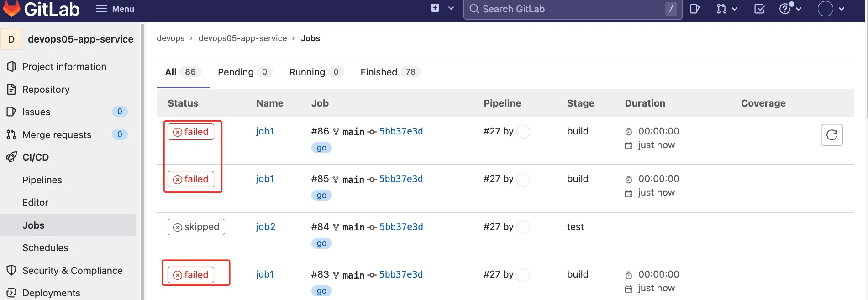Click the Security & Compliance shield icon
The image size is (868, 300).
[x=11, y=270]
